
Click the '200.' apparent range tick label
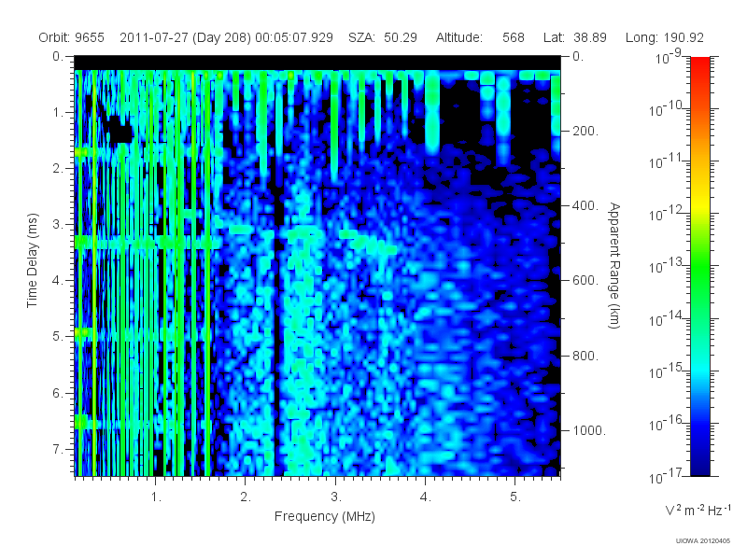click(585, 131)
